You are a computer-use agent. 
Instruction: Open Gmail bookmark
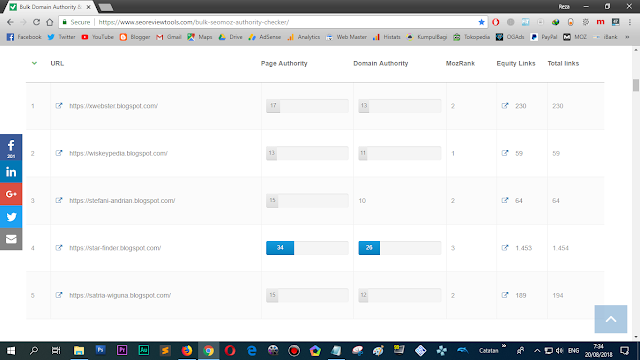[169, 37]
